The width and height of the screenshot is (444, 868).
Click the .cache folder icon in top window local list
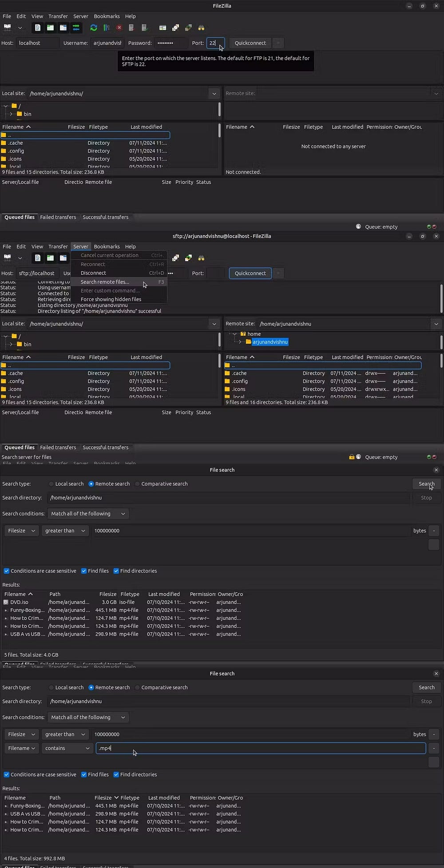(x=4, y=143)
